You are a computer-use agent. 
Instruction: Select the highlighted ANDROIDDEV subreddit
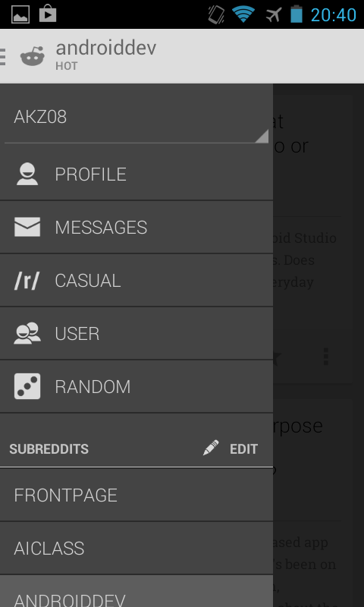[136, 591]
